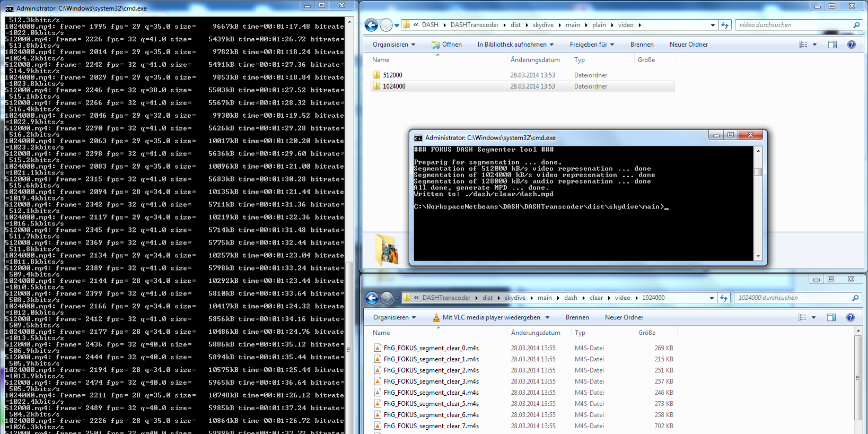Image resolution: width=868 pixels, height=434 pixels.
Task: Select FhG_FOKUS_segment_clear_1.m4s file
Action: [431, 359]
